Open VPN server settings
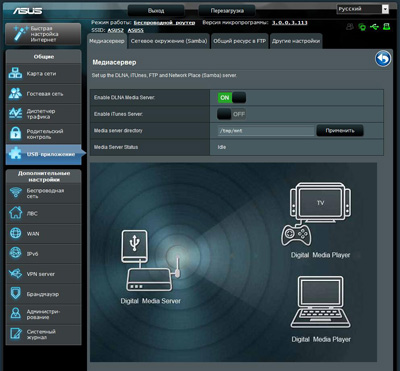The image size is (400, 371). [x=43, y=274]
